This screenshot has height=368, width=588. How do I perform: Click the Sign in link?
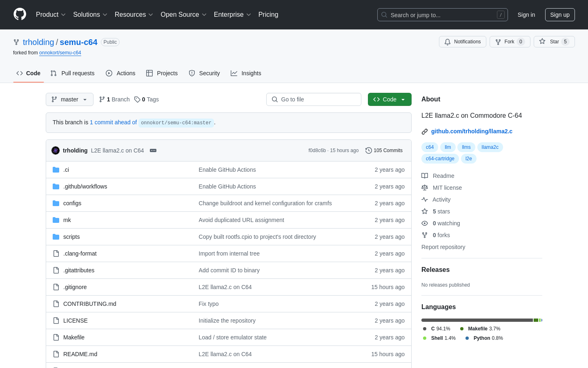pyautogui.click(x=526, y=15)
